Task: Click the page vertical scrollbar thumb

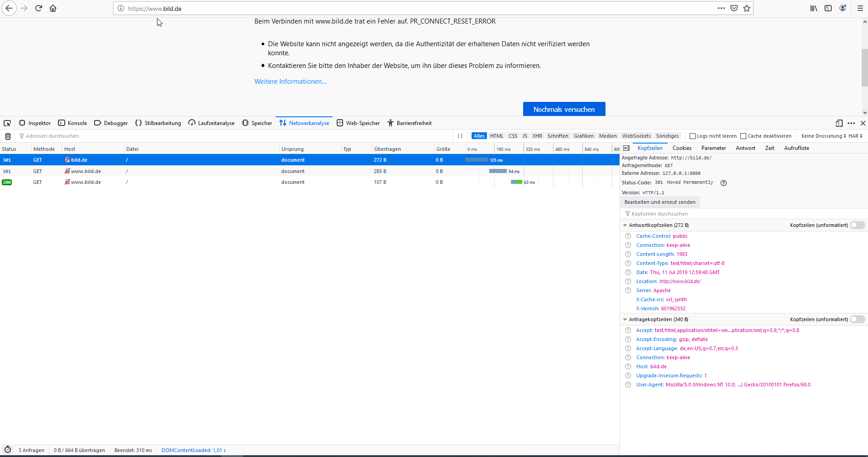Action: (x=864, y=67)
